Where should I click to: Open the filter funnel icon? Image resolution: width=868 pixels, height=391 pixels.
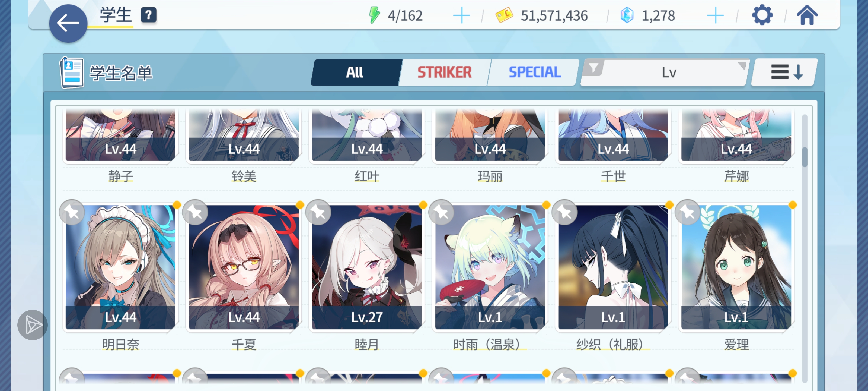click(593, 68)
